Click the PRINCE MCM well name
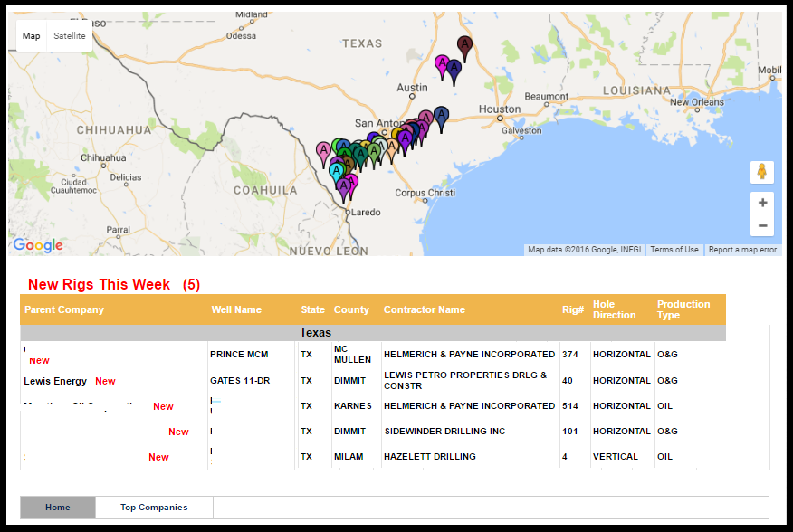 click(239, 355)
